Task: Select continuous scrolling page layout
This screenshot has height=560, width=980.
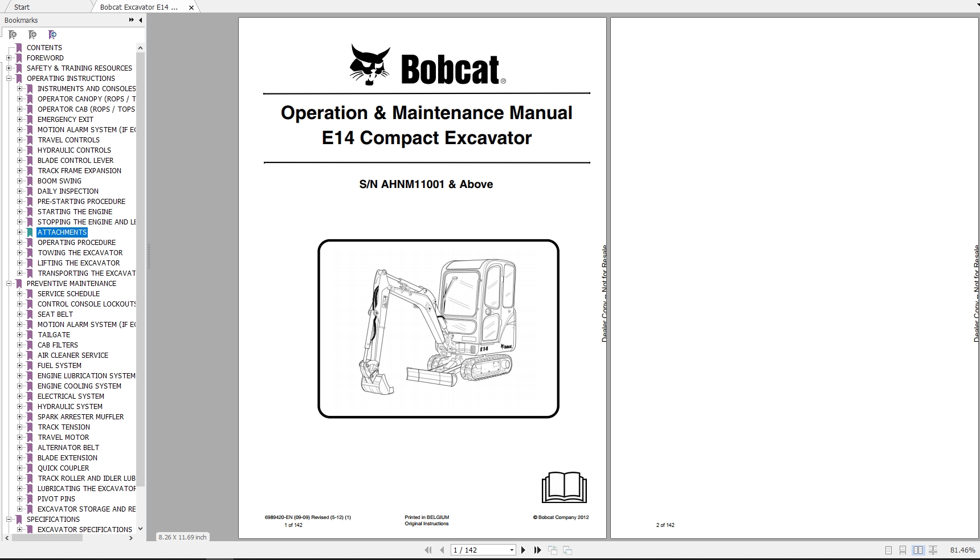Action: 903,550
